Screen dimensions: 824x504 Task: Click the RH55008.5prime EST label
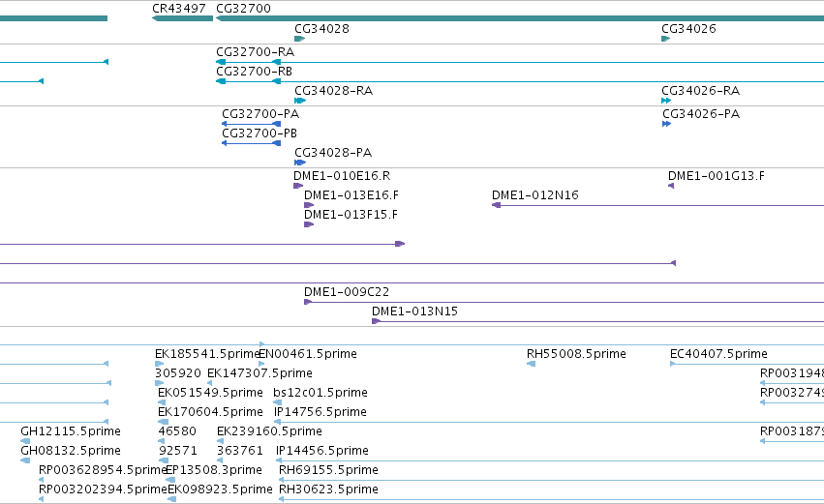(x=576, y=354)
